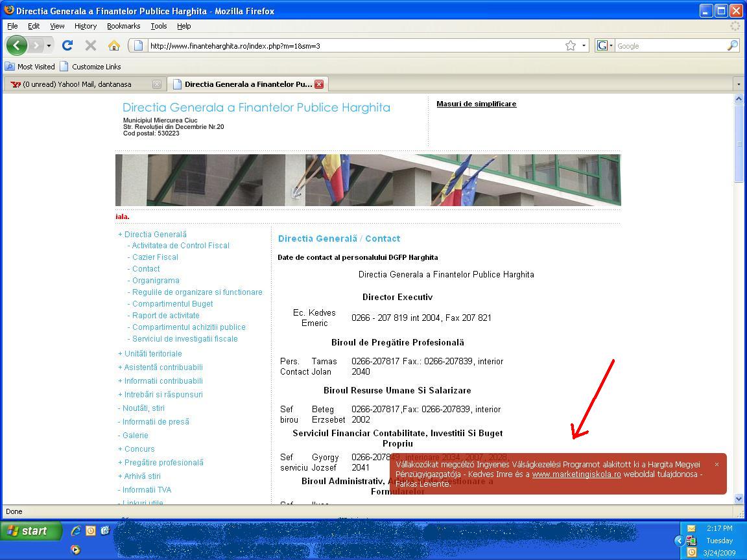Click the Stop loading X icon
This screenshot has width=747, height=560.
[91, 46]
